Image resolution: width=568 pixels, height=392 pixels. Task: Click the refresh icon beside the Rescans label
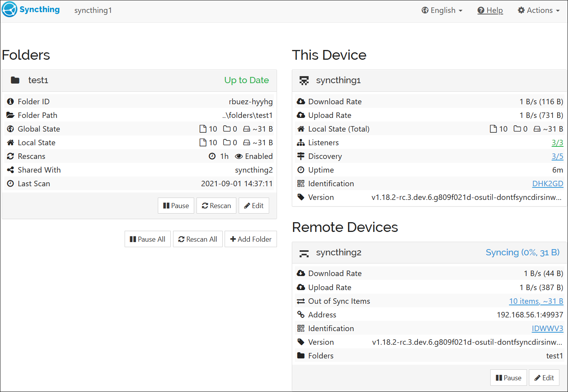pyautogui.click(x=11, y=156)
